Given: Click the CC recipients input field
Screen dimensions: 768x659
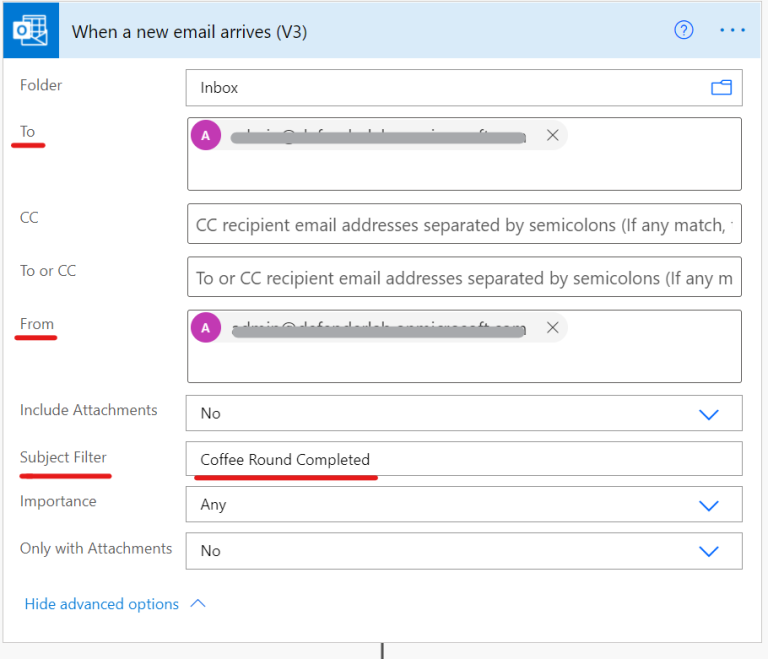Looking at the screenshot, I should pos(464,225).
